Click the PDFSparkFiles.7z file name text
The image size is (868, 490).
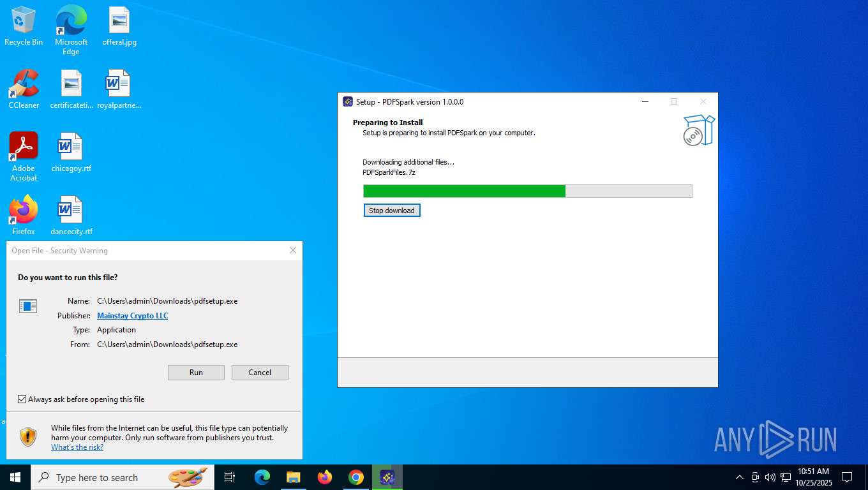(x=389, y=172)
